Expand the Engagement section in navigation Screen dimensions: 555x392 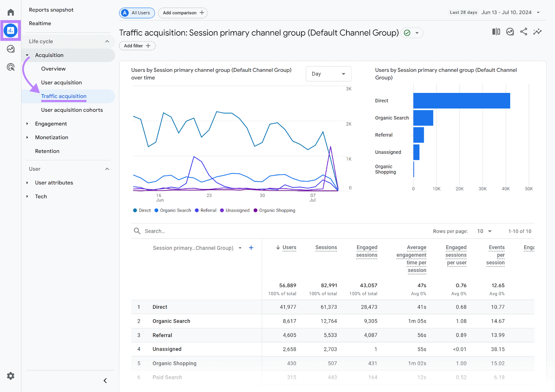(51, 123)
